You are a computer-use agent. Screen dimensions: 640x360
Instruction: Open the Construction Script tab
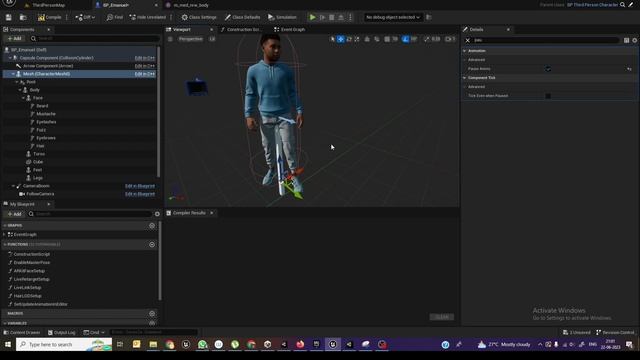[243, 29]
